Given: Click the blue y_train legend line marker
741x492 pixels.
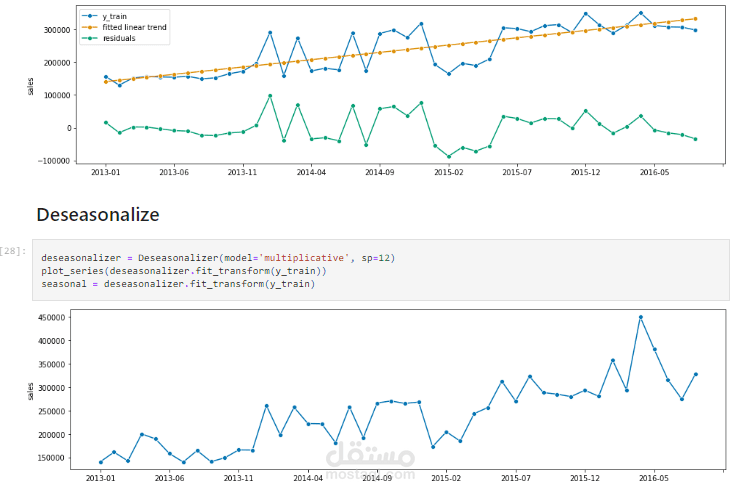Looking at the screenshot, I should click(x=91, y=16).
